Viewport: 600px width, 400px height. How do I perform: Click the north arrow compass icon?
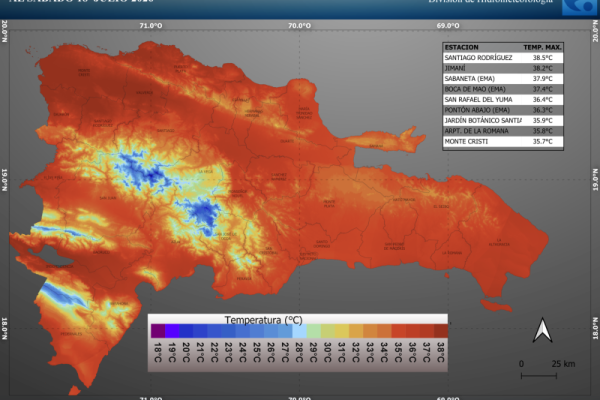(543, 330)
